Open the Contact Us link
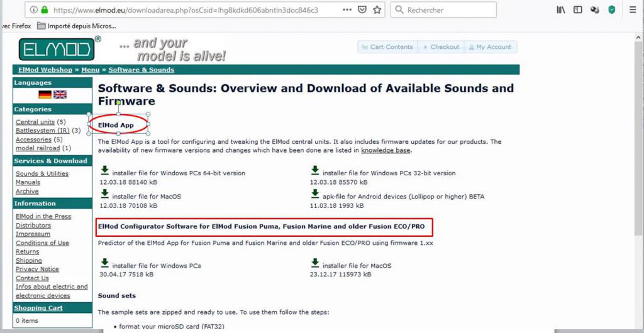The image size is (644, 333). 32,278
